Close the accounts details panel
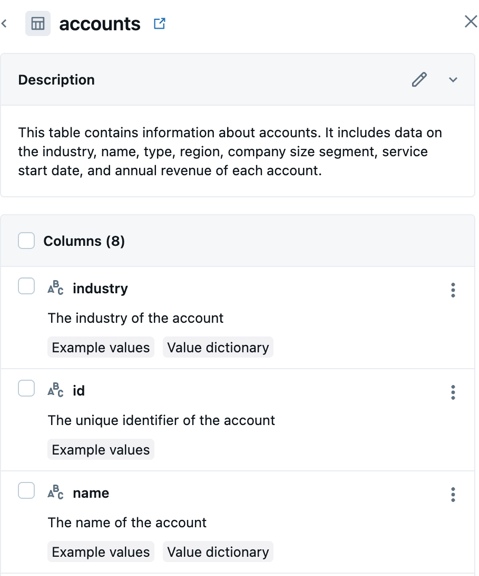 [471, 21]
